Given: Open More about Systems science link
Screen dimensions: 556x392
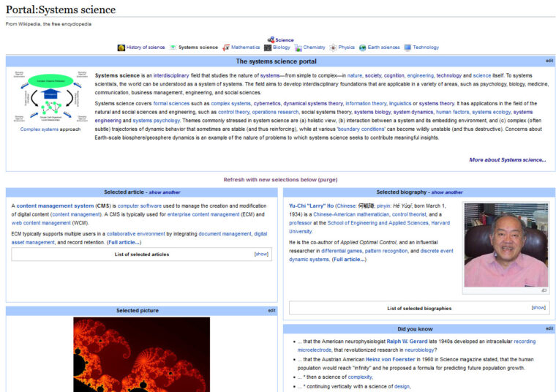Looking at the screenshot, I should click(x=508, y=160).
